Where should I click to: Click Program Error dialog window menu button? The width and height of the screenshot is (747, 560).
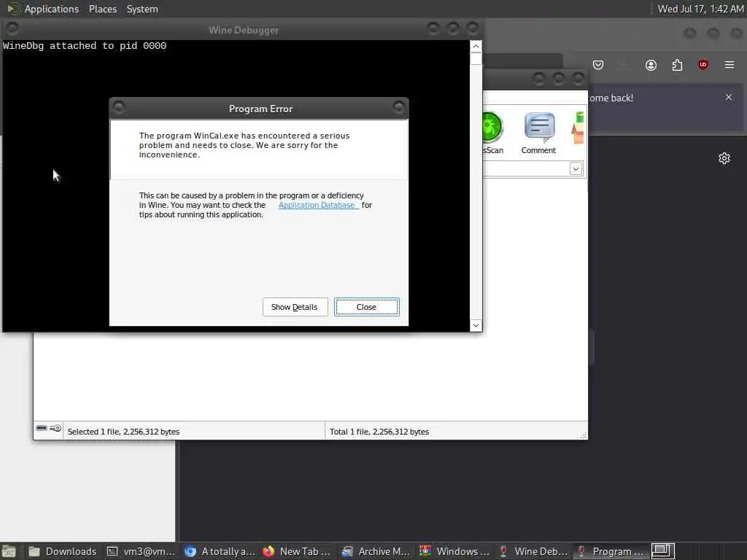pos(119,108)
